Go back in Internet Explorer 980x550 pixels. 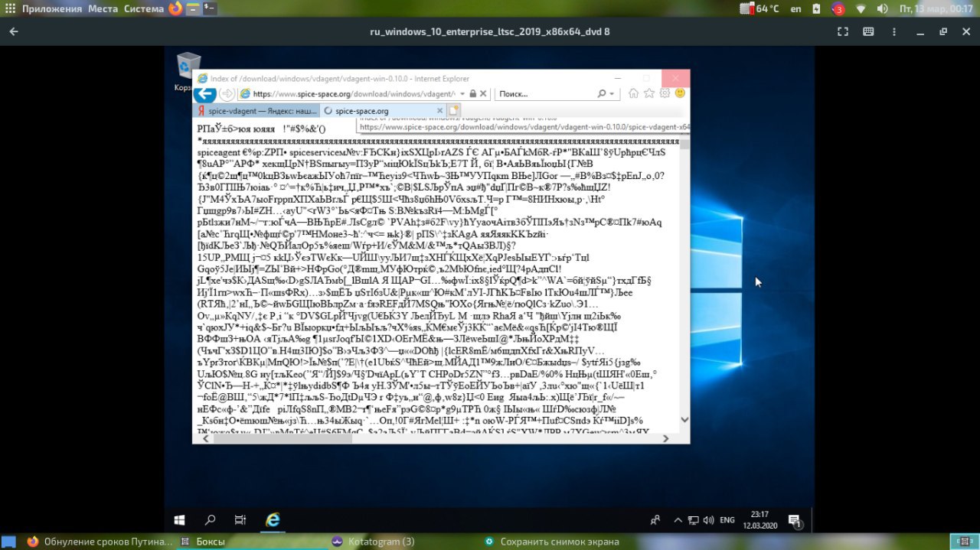[x=204, y=93]
